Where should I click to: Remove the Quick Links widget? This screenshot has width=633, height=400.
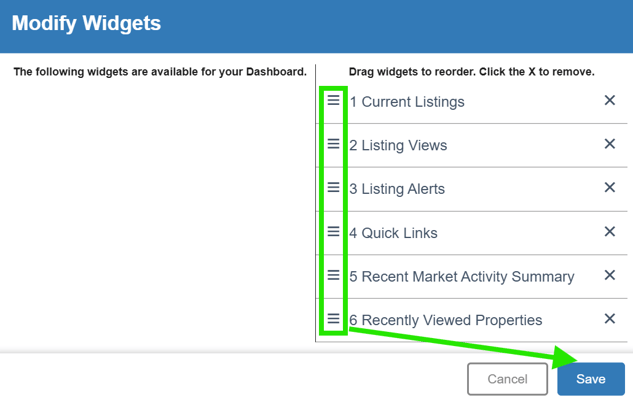pyautogui.click(x=610, y=232)
